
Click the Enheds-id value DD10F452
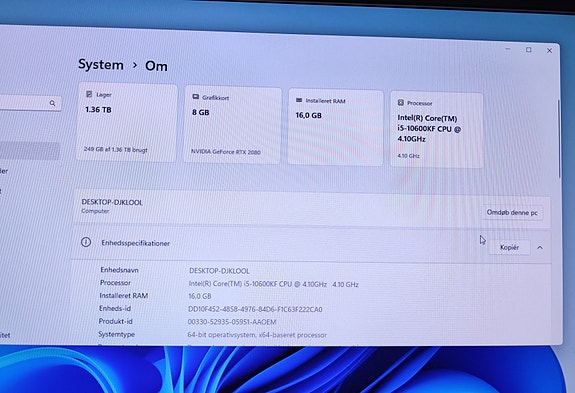(255, 309)
